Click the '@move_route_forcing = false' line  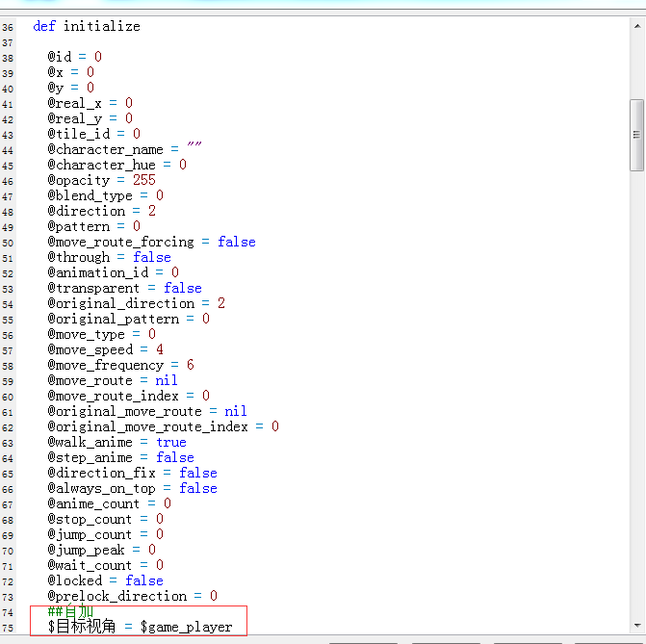pos(151,242)
